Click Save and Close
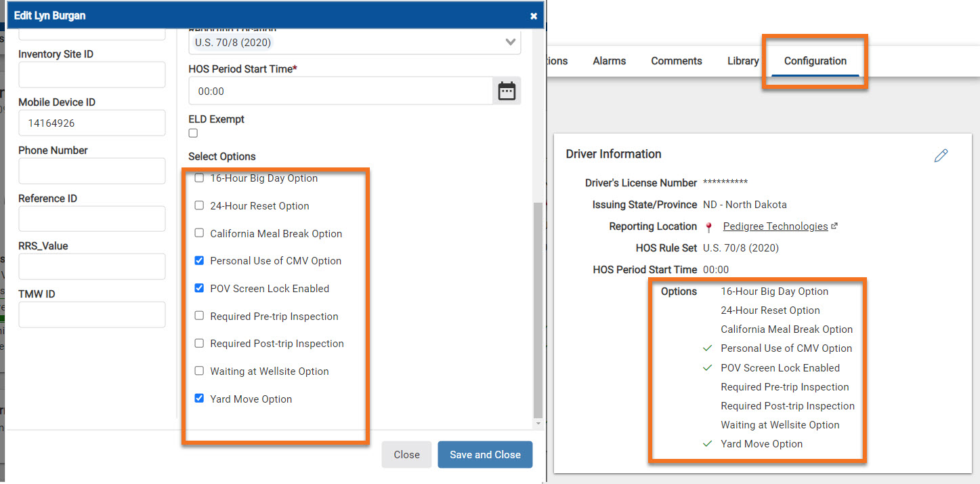 pos(485,455)
